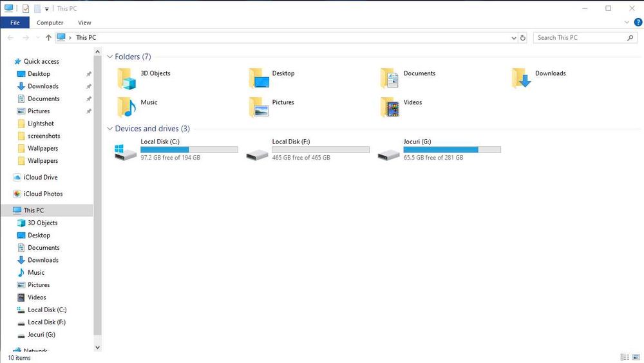The image size is (644, 363).
Task: Select Local Disk (C:) drive icon
Action: [x=126, y=152]
